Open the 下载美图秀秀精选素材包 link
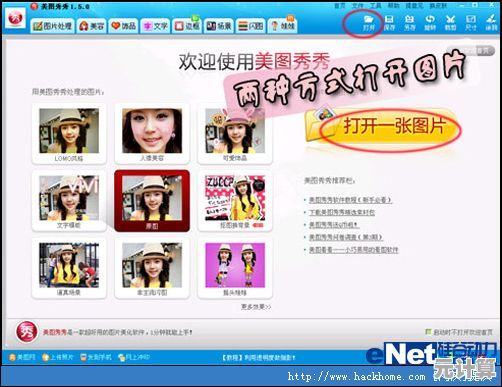This screenshot has width=502, height=387. pyautogui.click(x=342, y=212)
